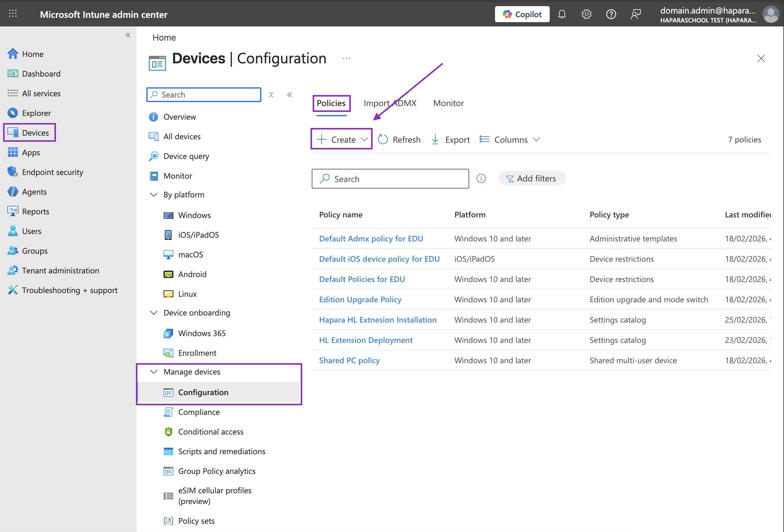The image size is (784, 532).
Task: Open the help question mark icon
Action: coord(611,14)
